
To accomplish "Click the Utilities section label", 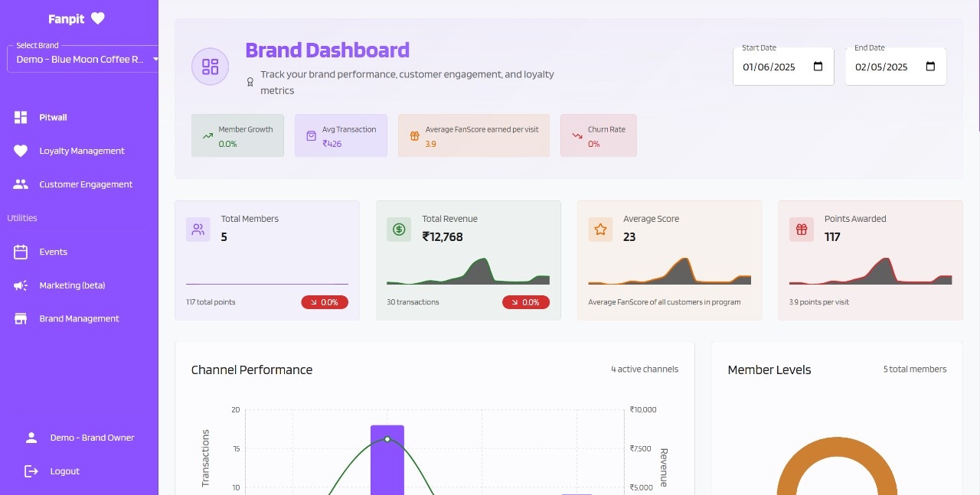I will 22,218.
